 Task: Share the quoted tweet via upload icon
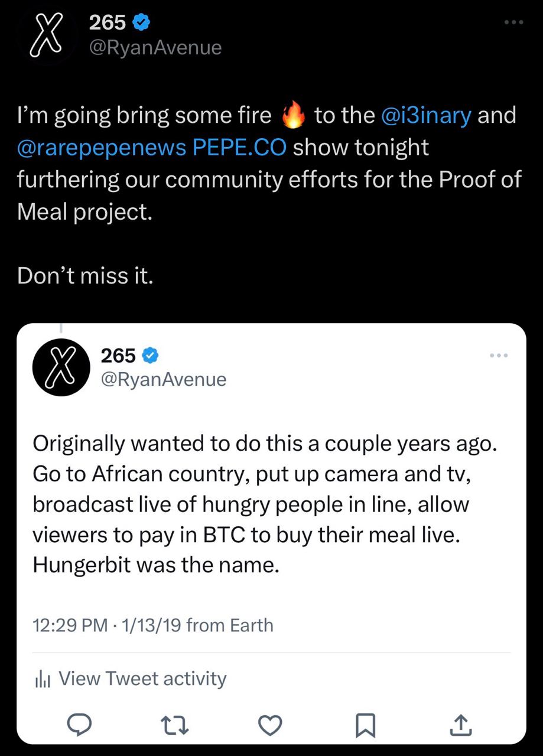pyautogui.click(x=461, y=725)
